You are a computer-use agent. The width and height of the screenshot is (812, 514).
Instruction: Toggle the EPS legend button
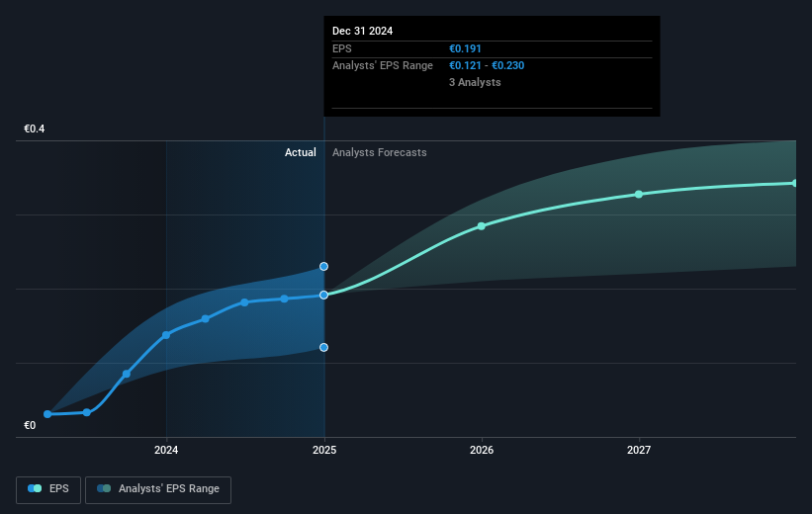48,489
